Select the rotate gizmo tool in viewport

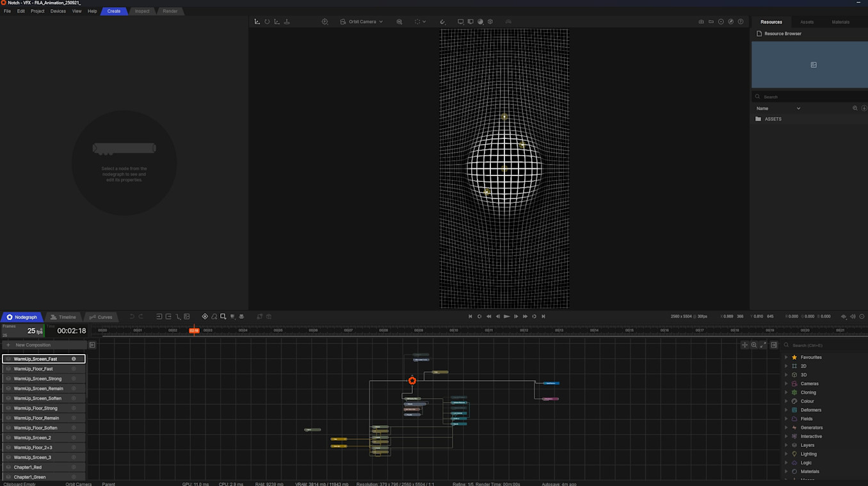(267, 22)
